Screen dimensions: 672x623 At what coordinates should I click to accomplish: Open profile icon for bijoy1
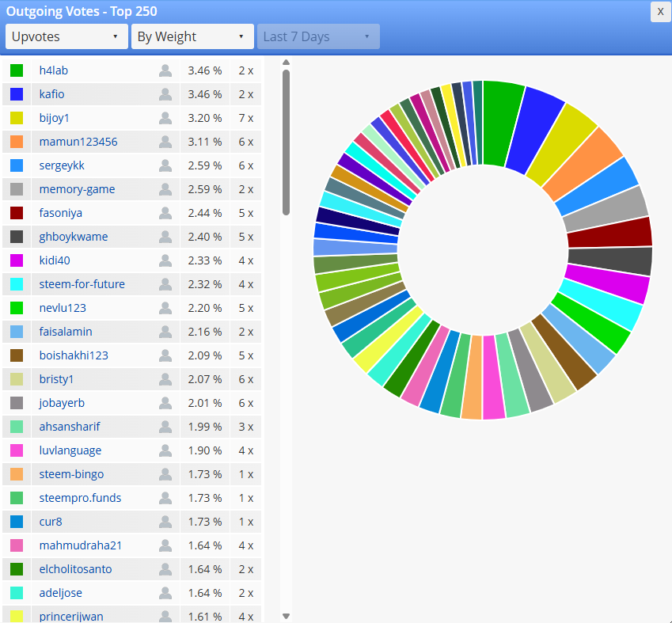pos(165,118)
